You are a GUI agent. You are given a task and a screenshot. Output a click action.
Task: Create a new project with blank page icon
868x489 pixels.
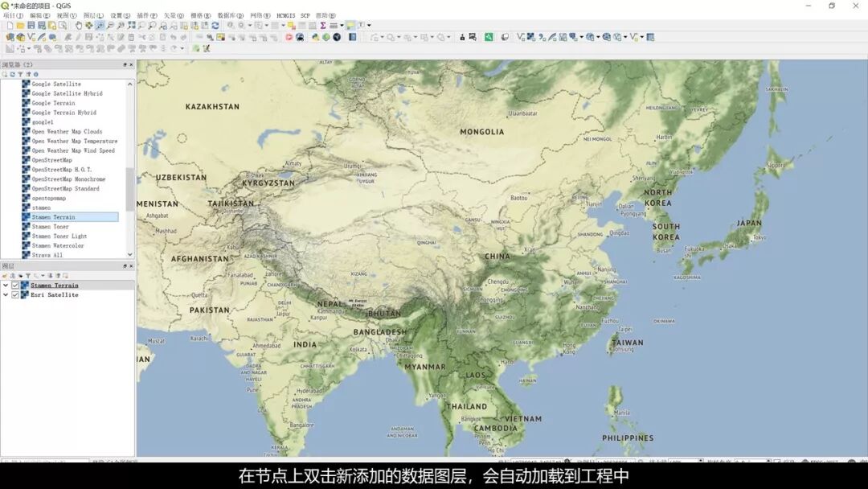tap(10, 26)
